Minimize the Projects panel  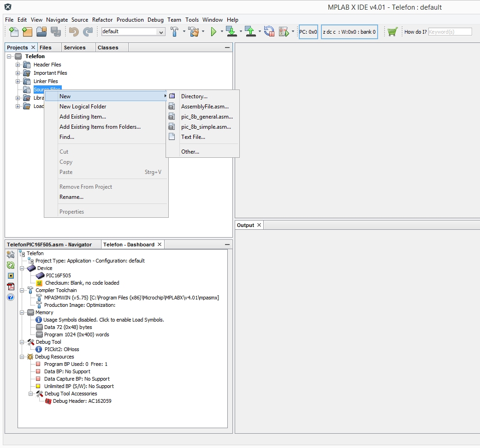click(x=227, y=48)
